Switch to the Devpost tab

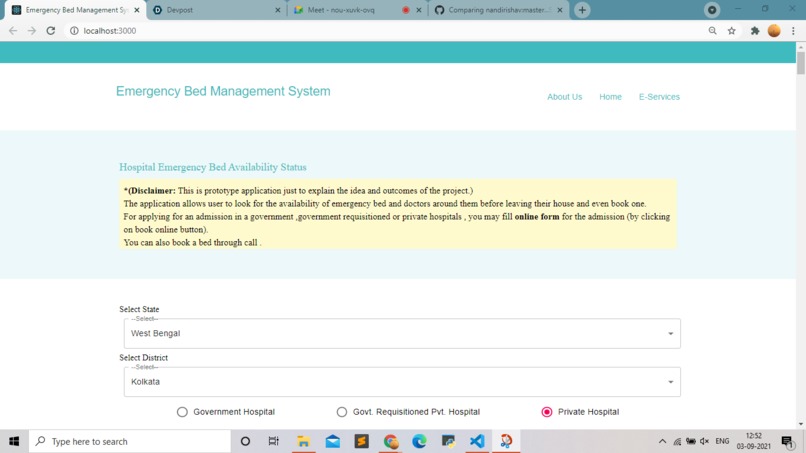tap(216, 10)
